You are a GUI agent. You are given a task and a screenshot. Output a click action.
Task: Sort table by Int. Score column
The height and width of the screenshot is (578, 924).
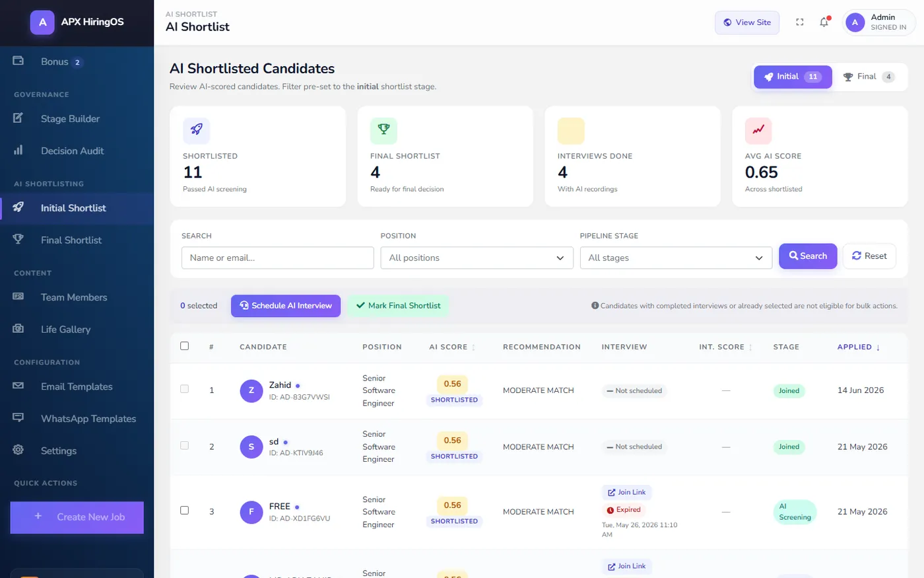pos(725,347)
